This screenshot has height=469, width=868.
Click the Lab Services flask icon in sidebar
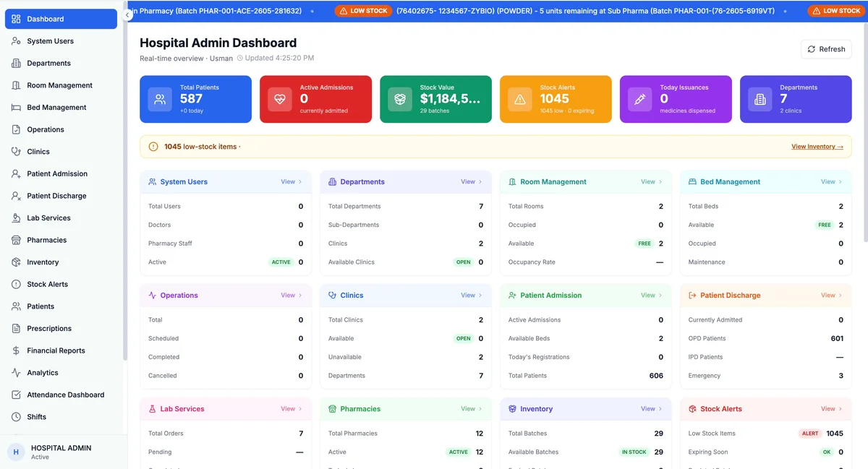point(16,218)
